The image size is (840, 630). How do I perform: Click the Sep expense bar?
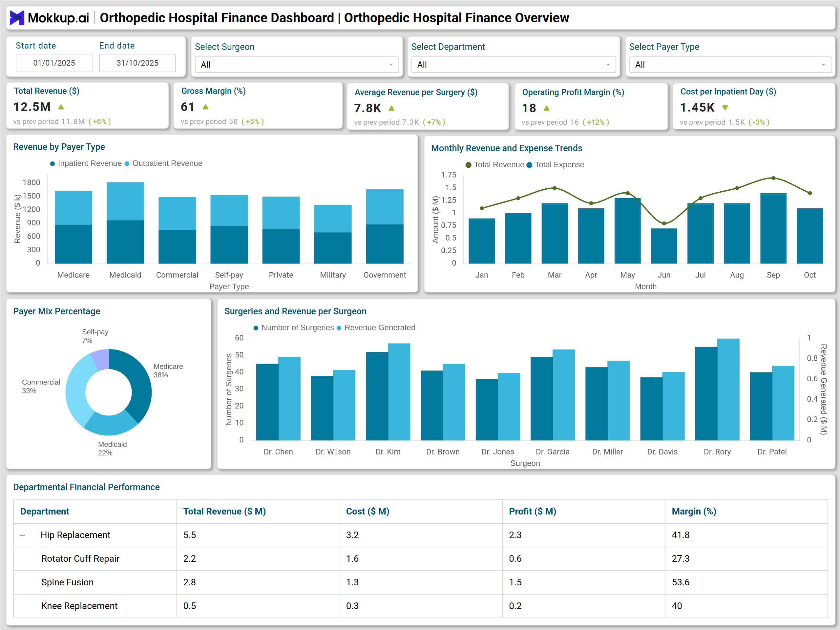tap(773, 229)
